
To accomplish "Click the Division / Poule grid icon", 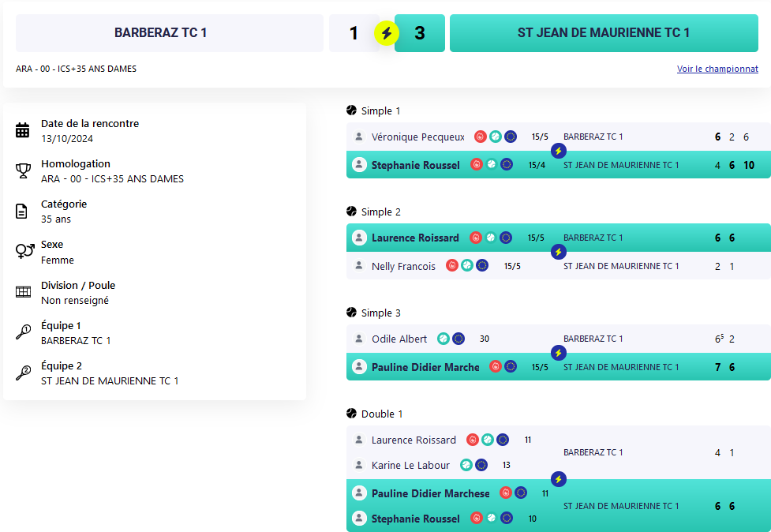I will [x=23, y=292].
